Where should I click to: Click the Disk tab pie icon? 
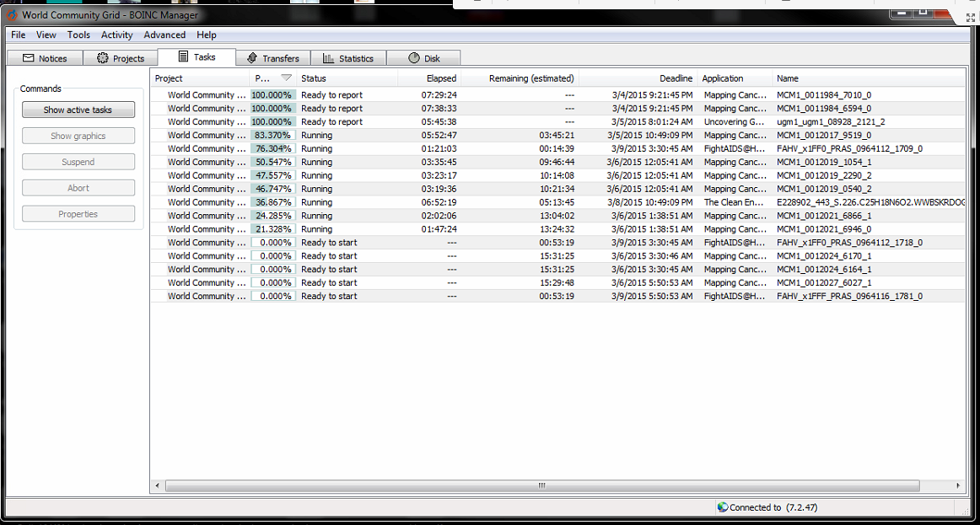tap(414, 58)
